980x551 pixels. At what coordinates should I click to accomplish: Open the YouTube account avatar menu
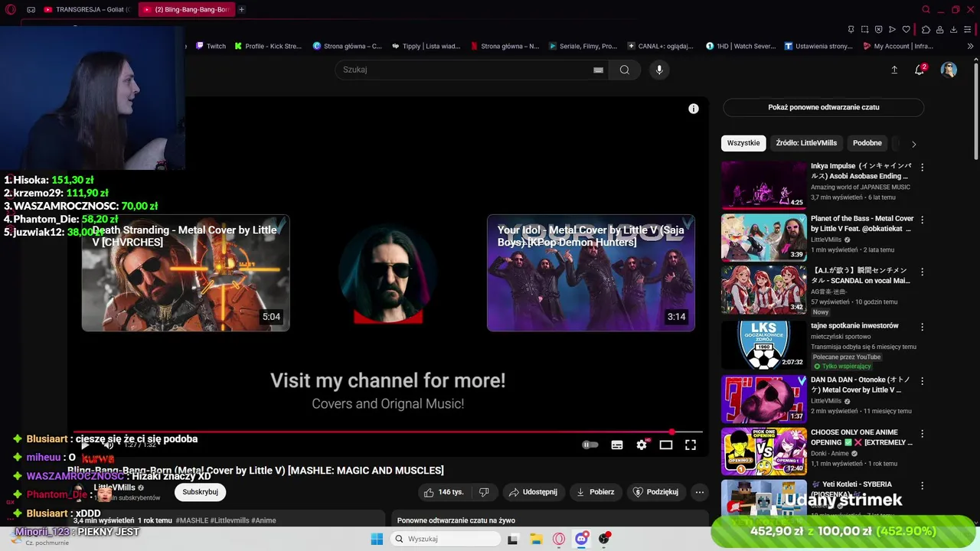(x=949, y=70)
